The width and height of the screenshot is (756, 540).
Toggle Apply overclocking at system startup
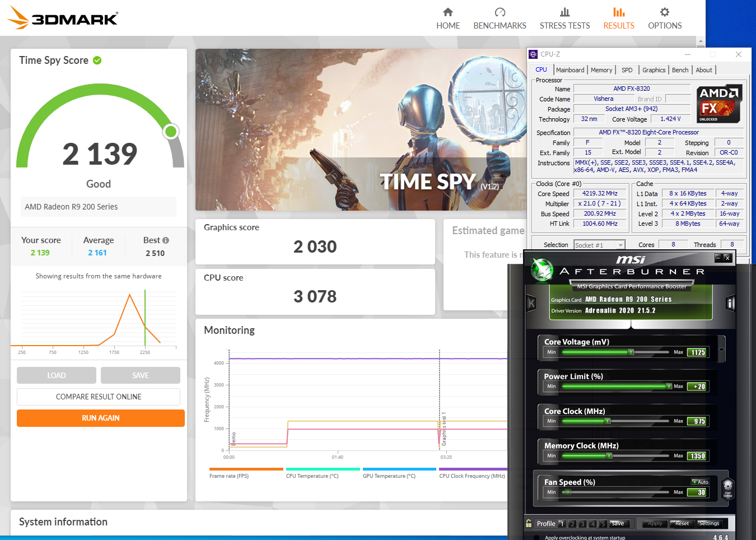pyautogui.click(x=536, y=537)
